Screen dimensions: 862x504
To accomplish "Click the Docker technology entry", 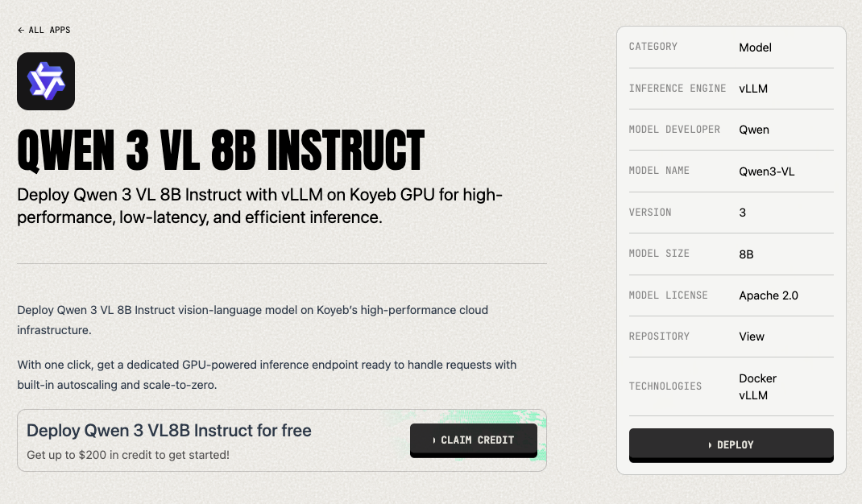I will coord(757,378).
